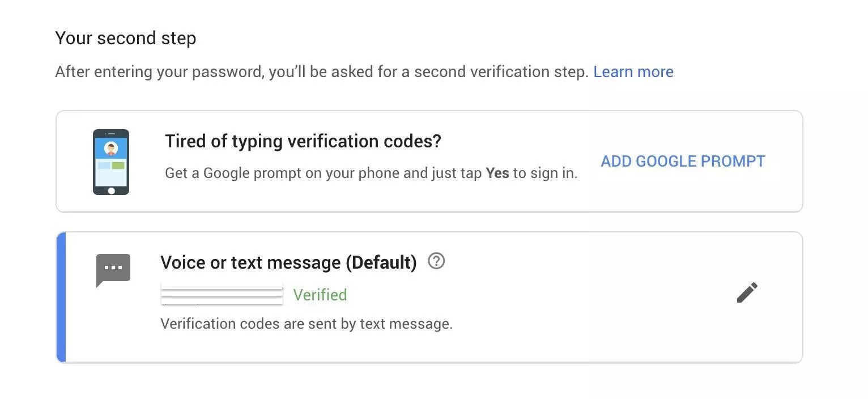
Task: Click the pencil edit icon
Action: tap(747, 292)
